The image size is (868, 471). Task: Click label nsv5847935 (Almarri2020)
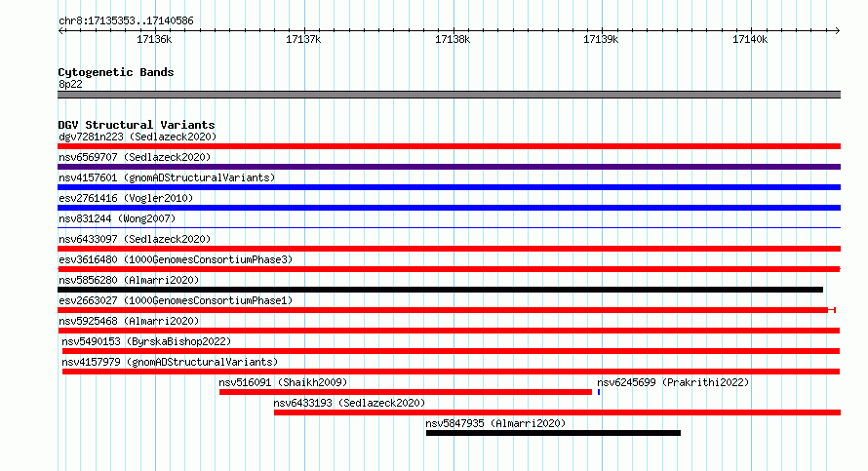pyautogui.click(x=495, y=423)
